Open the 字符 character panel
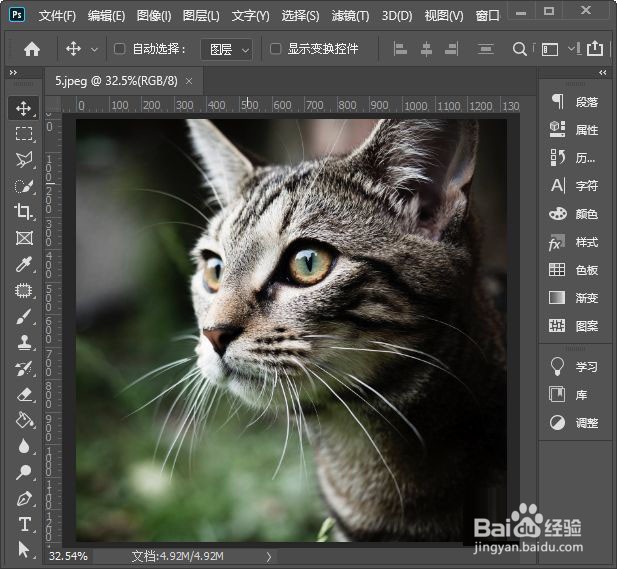 point(574,185)
